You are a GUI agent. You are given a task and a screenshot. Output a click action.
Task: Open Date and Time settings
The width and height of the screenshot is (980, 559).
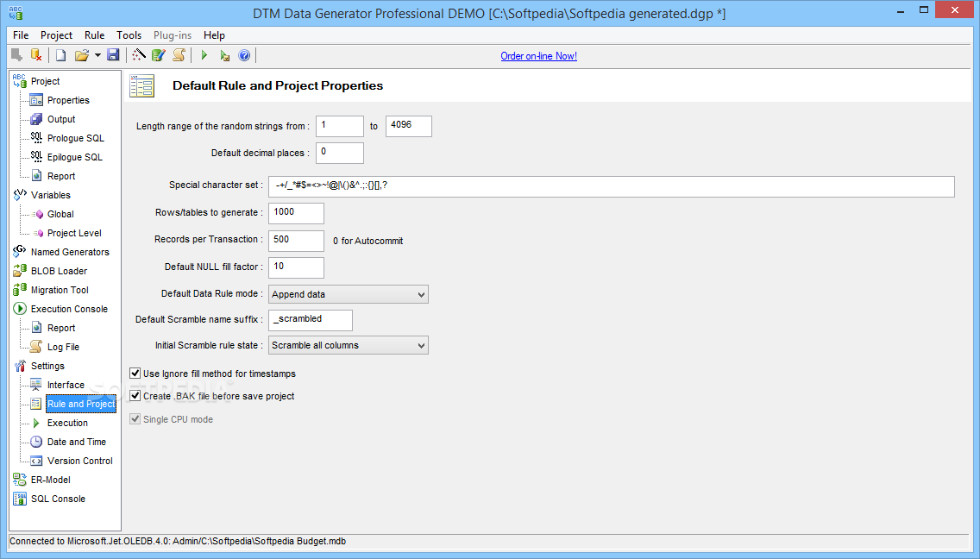coord(77,442)
